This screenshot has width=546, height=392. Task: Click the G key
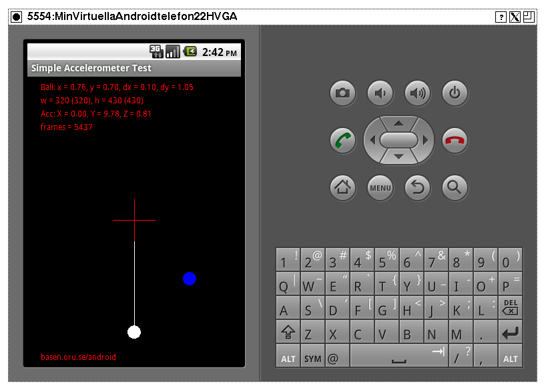(386, 307)
